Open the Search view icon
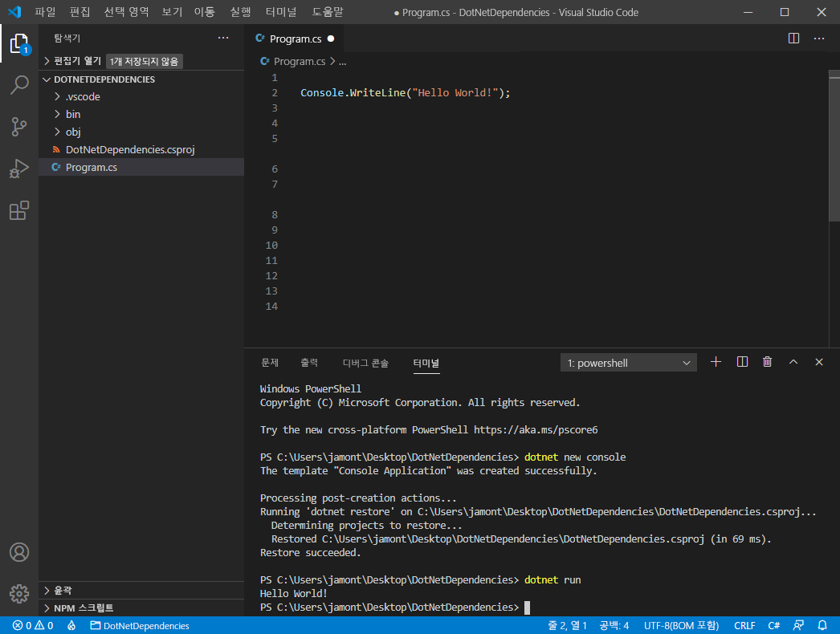This screenshot has width=840, height=634. pyautogui.click(x=19, y=85)
